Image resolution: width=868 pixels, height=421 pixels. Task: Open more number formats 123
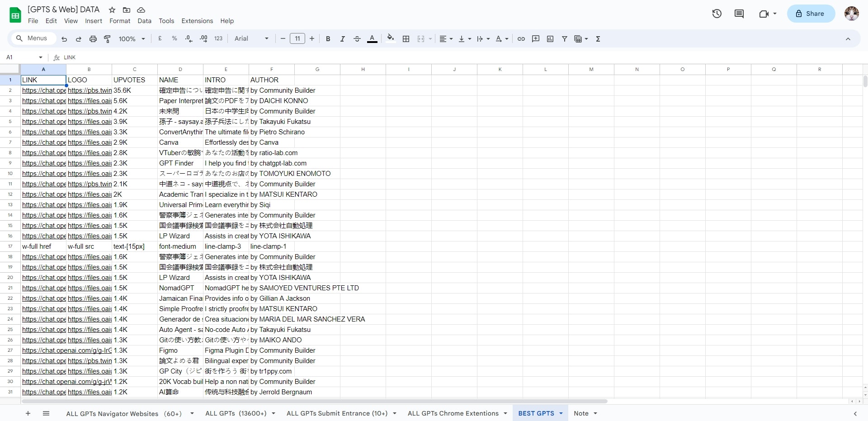coord(218,39)
